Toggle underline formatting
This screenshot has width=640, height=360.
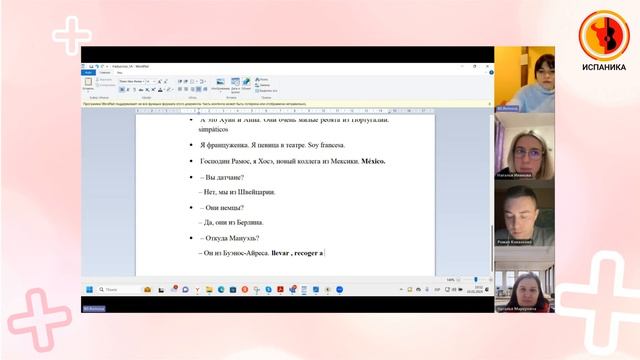tap(134, 89)
